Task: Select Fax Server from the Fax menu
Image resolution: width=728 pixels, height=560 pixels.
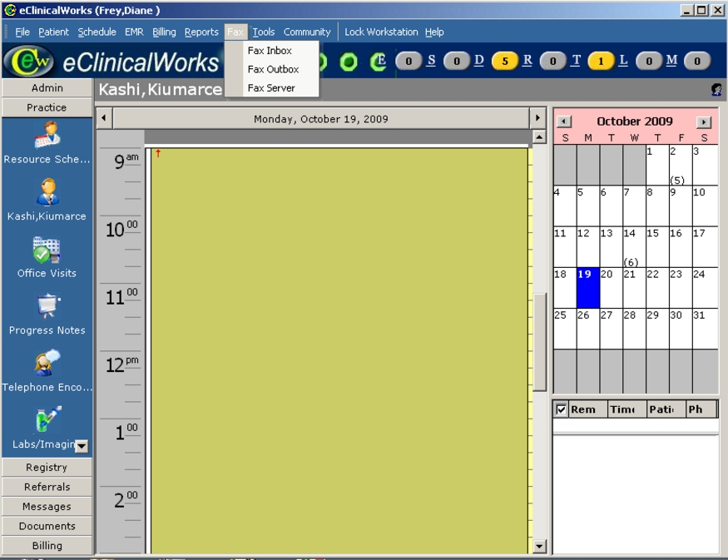Action: point(272,87)
